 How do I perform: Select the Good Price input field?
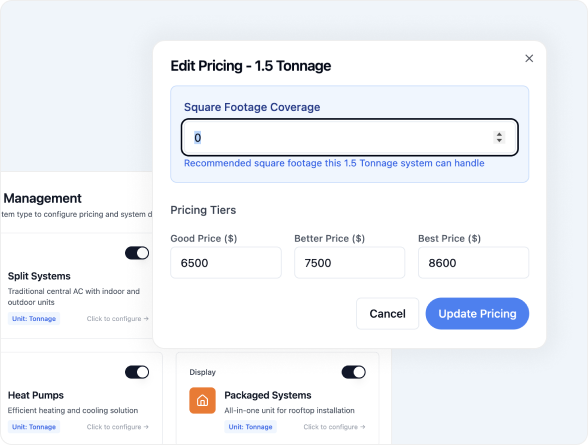(226, 263)
